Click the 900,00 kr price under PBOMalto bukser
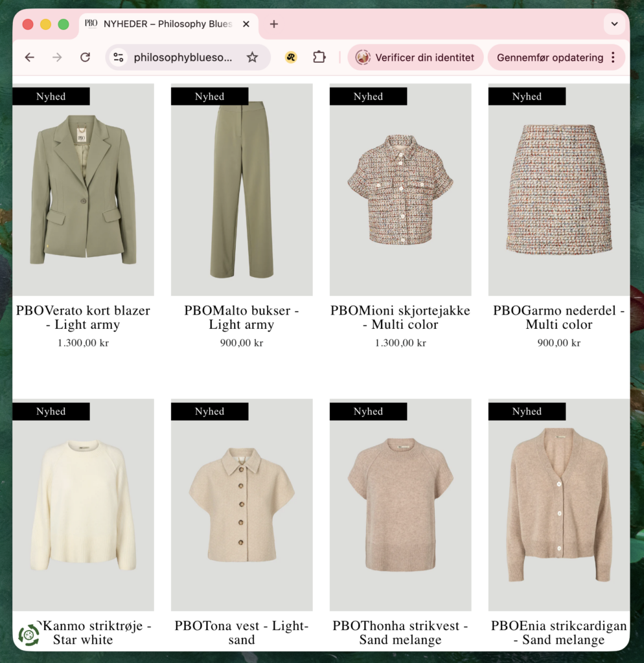 (242, 343)
